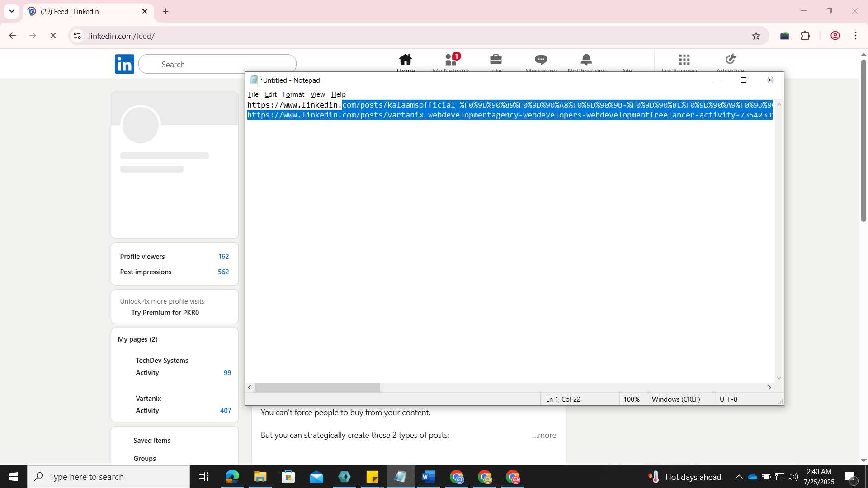This screenshot has width=868, height=488.
Task: Open Microsoft Store from taskbar
Action: click(288, 477)
